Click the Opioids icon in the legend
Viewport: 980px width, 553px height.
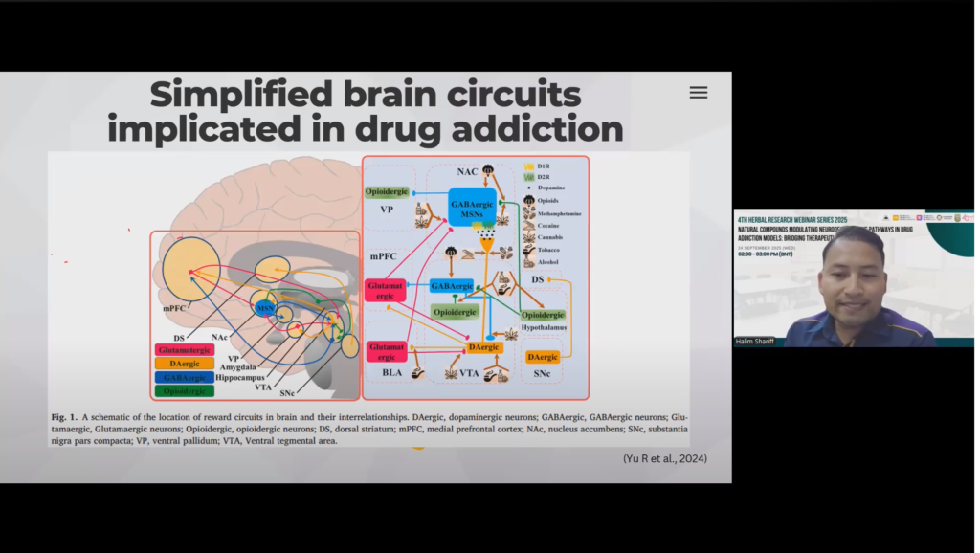pos(529,202)
